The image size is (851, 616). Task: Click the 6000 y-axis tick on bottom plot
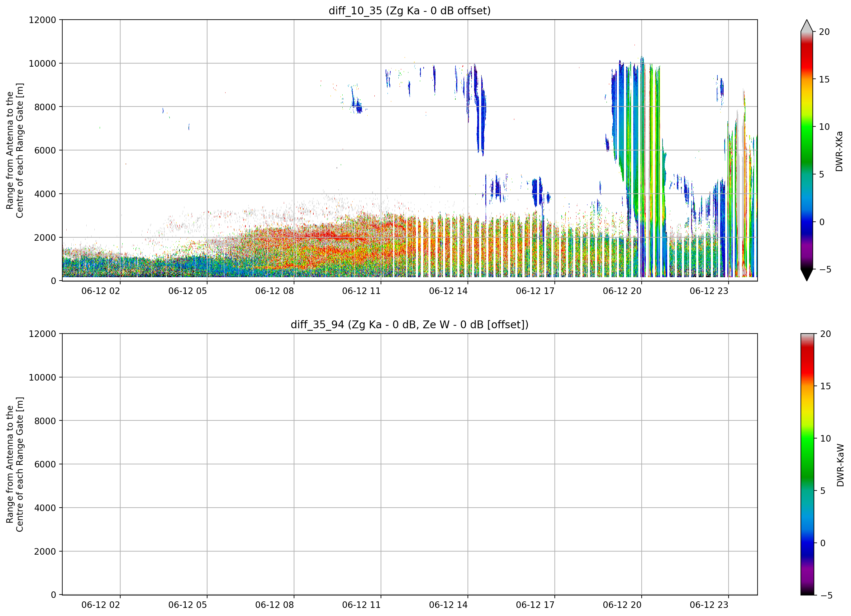45,464
